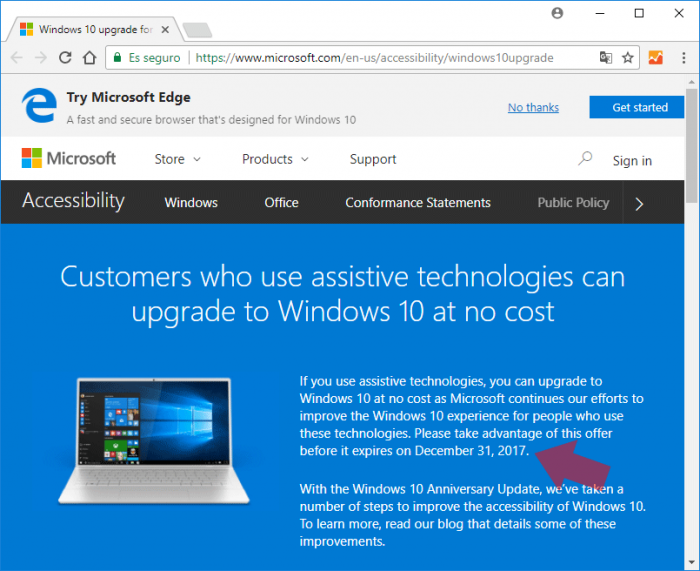Open the Support link
The width and height of the screenshot is (700, 571).
[x=373, y=159]
